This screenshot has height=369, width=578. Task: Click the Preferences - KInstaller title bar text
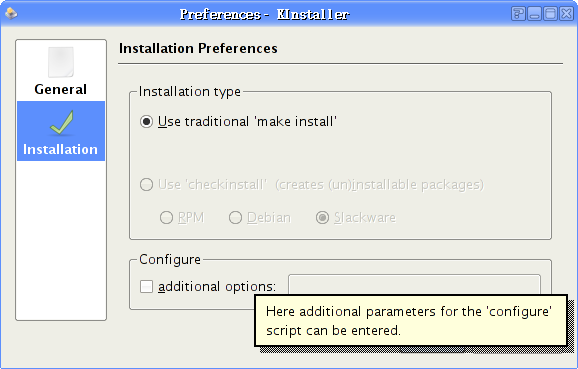tap(264, 14)
